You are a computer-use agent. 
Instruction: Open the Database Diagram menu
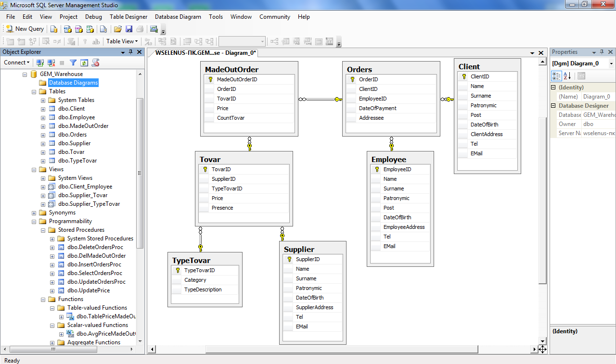pyautogui.click(x=178, y=17)
